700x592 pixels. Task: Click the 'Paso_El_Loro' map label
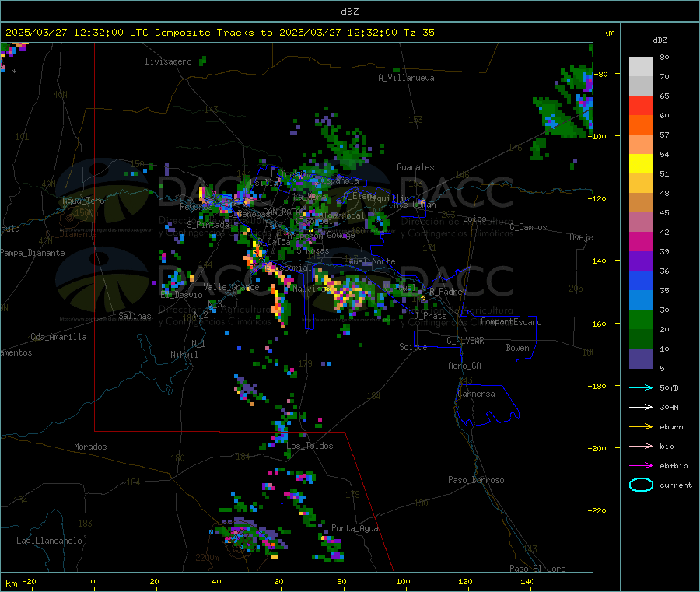click(537, 569)
